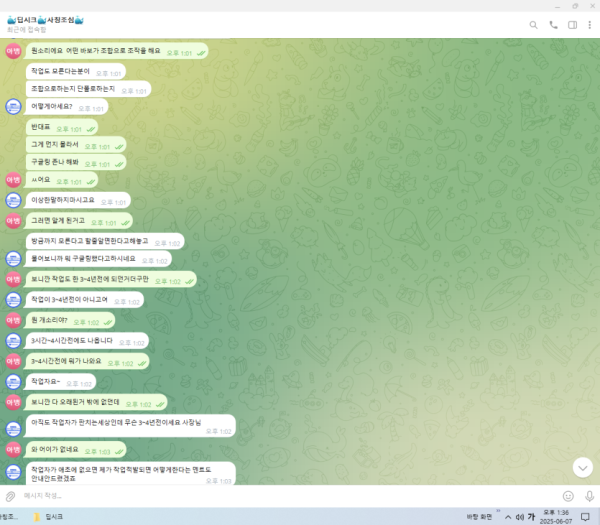The image size is (600, 525).
Task: Open the three-dot chat options menu
Action: point(589,25)
